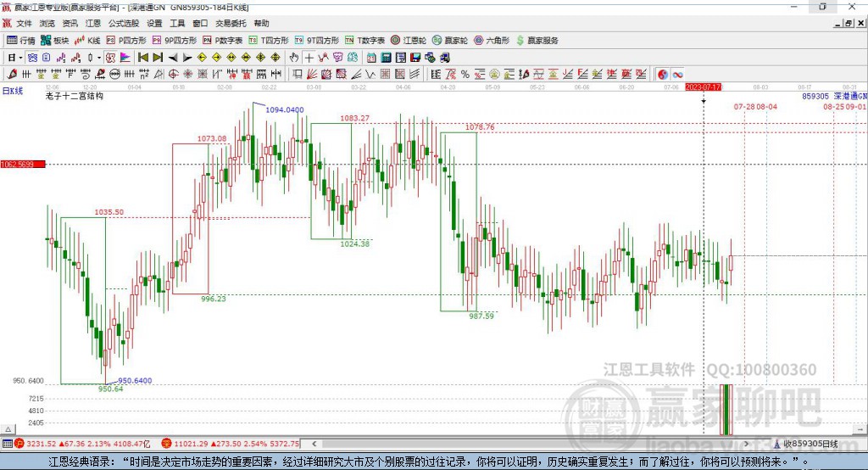Click the Shenzhen index 11021.29 status entry
This screenshot has width=868, height=470.
(231, 444)
